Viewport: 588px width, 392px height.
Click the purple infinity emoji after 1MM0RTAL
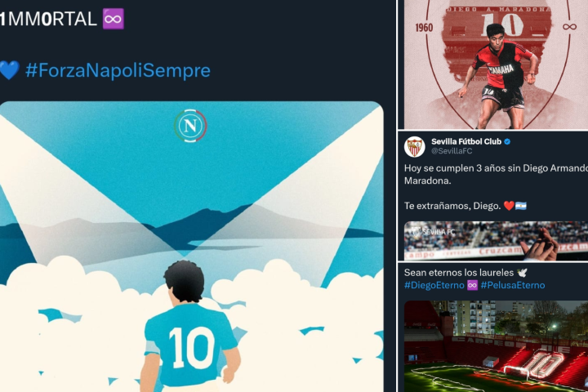point(114,19)
